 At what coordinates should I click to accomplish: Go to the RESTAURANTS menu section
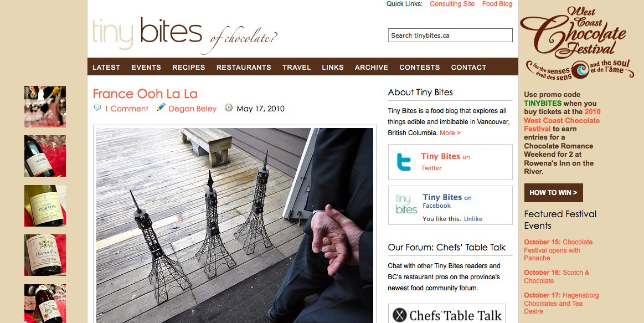(244, 68)
